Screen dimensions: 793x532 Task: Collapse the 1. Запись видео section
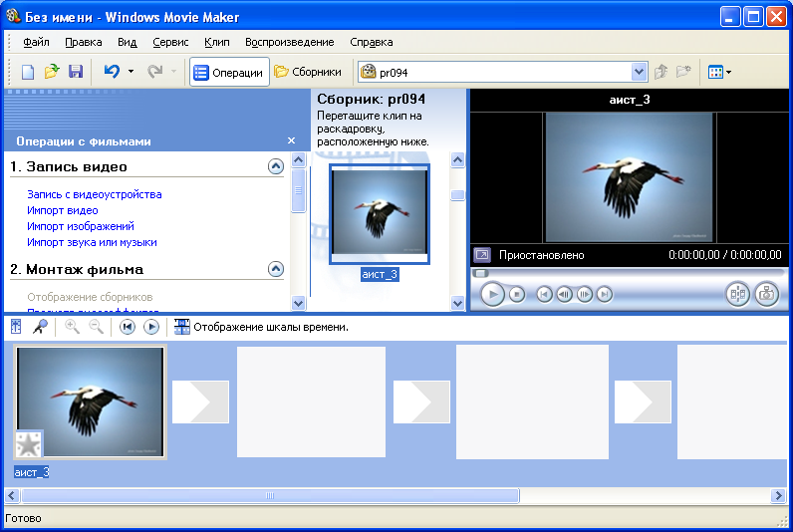tap(276, 166)
